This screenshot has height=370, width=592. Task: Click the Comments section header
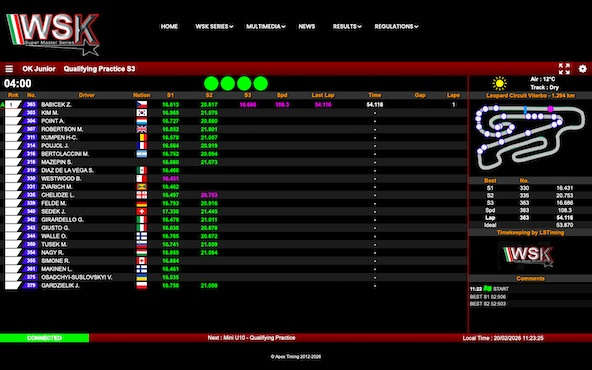530,279
